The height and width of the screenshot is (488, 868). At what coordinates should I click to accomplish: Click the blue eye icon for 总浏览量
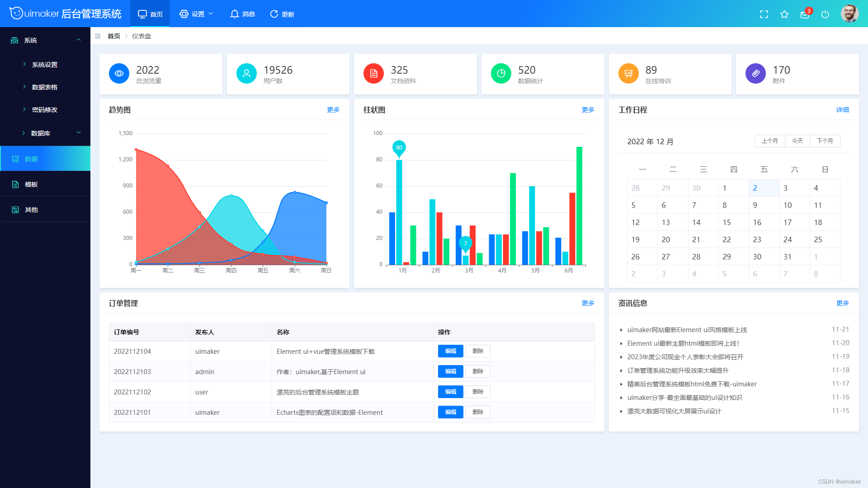point(119,73)
